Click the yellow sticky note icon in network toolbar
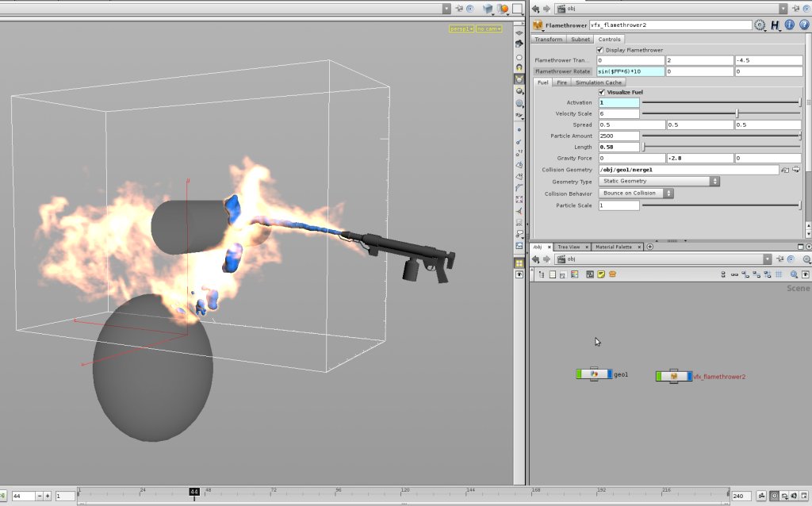812x506 pixels. (601, 274)
